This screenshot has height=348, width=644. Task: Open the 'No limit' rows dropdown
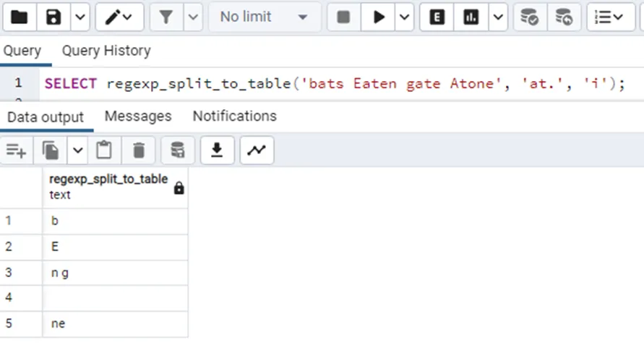[x=263, y=17]
